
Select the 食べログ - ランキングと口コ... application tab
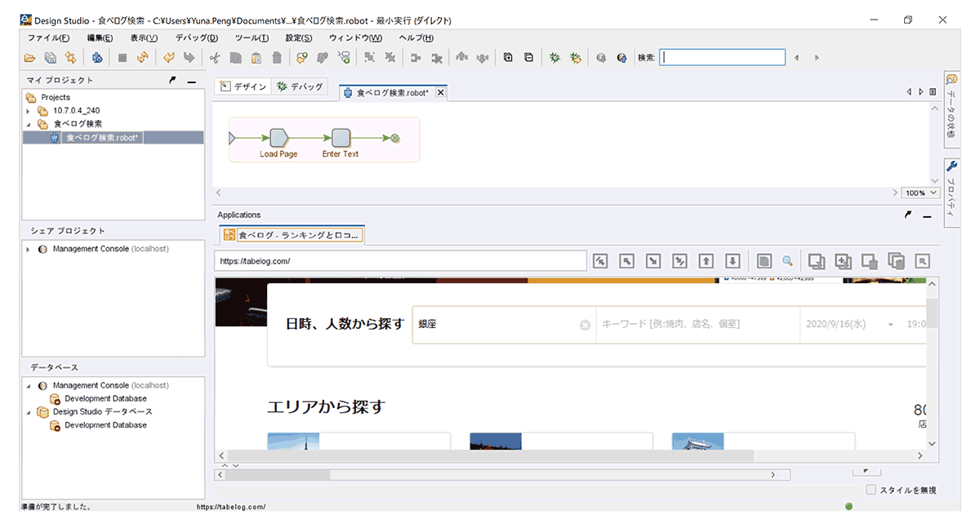click(x=292, y=235)
